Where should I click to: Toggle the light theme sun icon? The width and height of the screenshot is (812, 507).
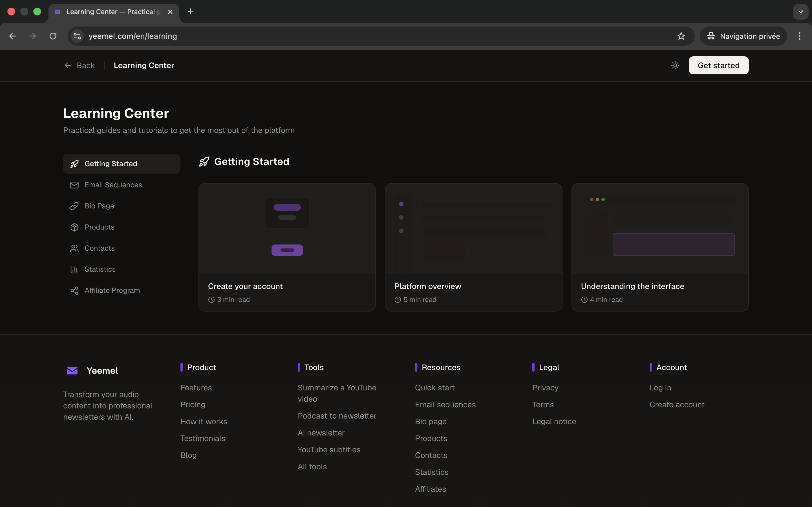coord(675,65)
